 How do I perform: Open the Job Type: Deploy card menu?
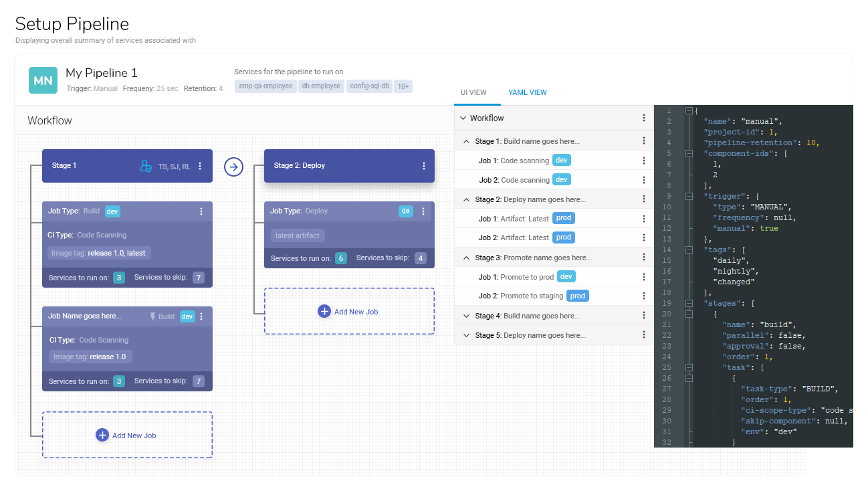[x=423, y=211]
